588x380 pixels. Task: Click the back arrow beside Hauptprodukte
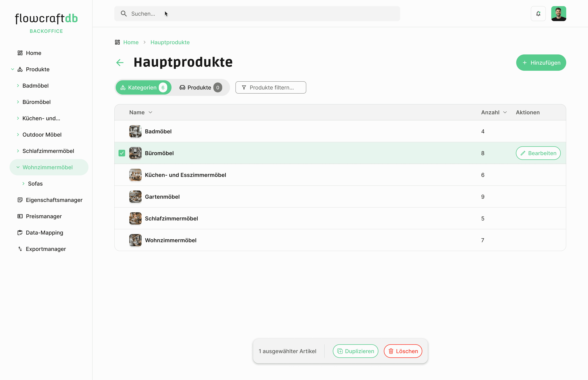click(120, 62)
